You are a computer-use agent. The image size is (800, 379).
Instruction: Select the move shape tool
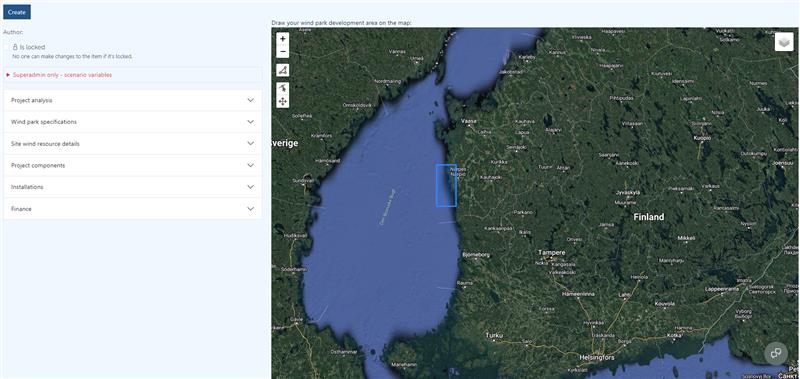click(x=283, y=102)
